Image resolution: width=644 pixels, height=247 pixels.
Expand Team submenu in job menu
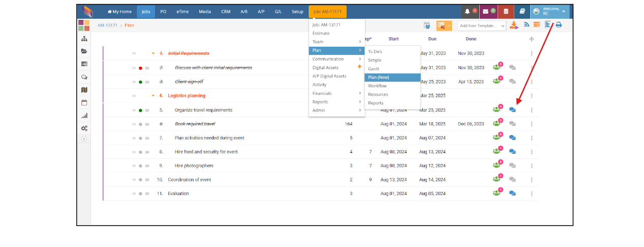pos(336,42)
